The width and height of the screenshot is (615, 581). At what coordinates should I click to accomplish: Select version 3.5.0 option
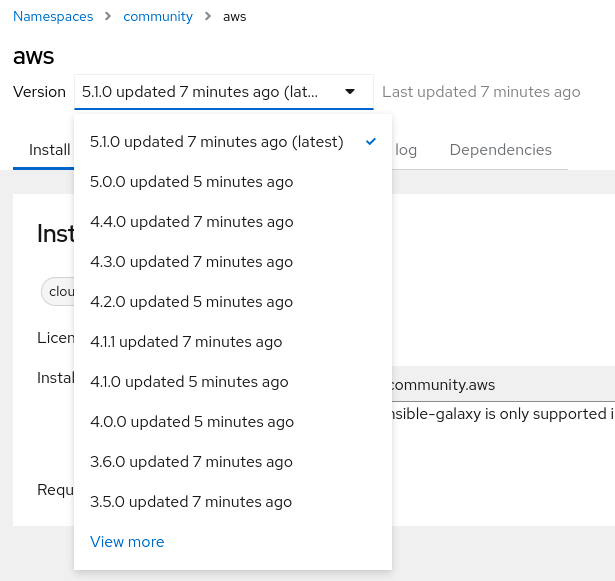[191, 502]
